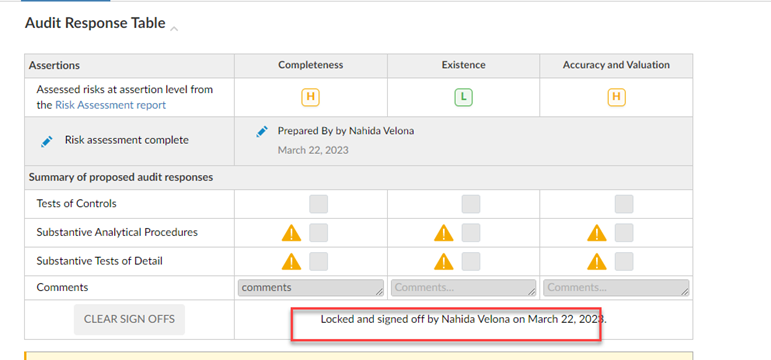Click warning icon for Analytical Procedures under Completeness
771x360 pixels.
291,233
